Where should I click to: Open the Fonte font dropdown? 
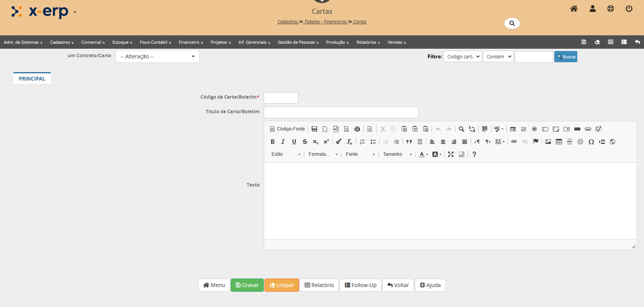[x=360, y=154]
